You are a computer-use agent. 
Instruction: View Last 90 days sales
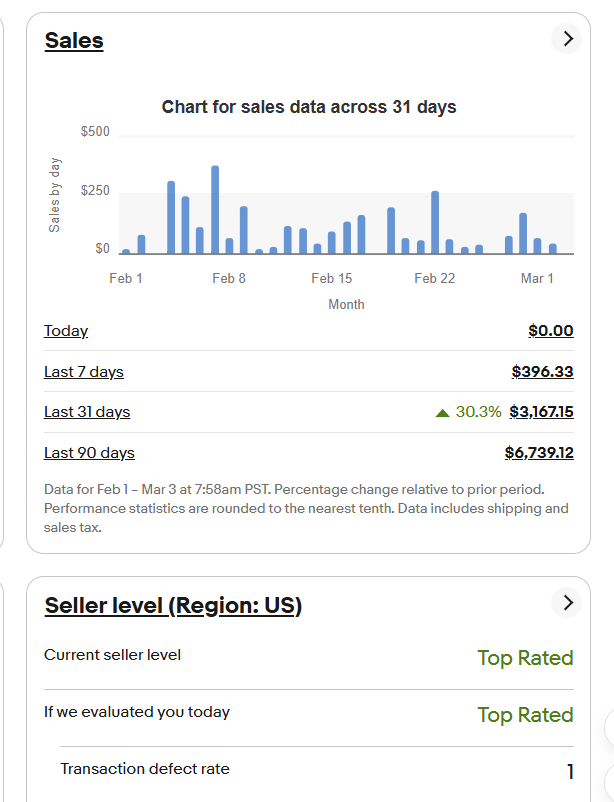click(x=89, y=452)
